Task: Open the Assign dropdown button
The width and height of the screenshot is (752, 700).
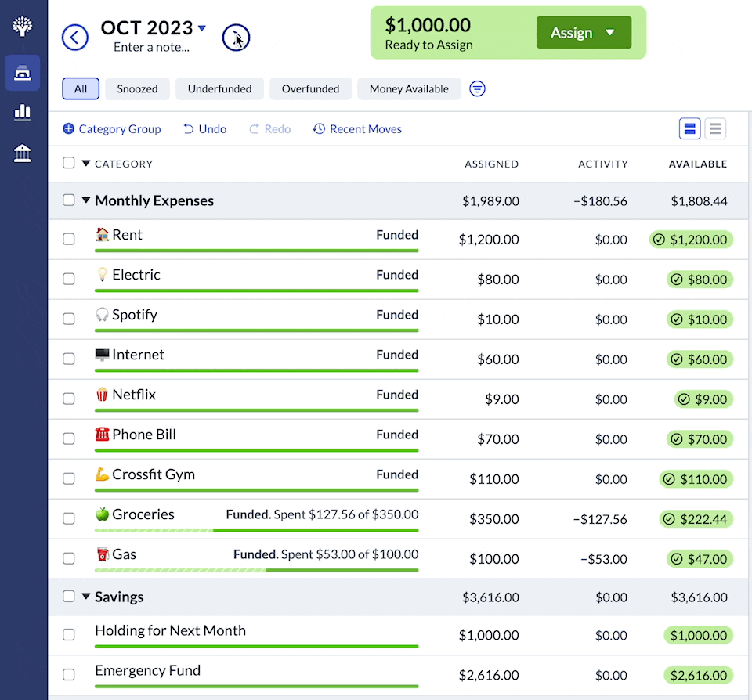Action: pyautogui.click(x=584, y=33)
